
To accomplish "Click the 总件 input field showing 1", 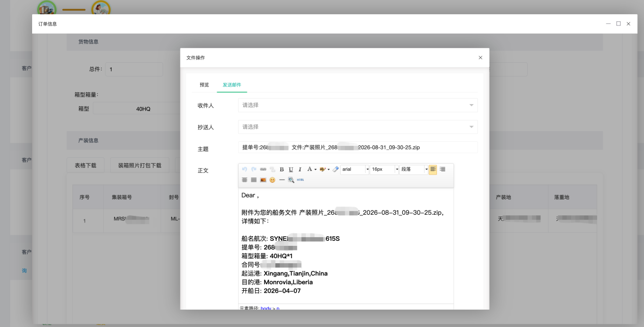I will 134,69.
